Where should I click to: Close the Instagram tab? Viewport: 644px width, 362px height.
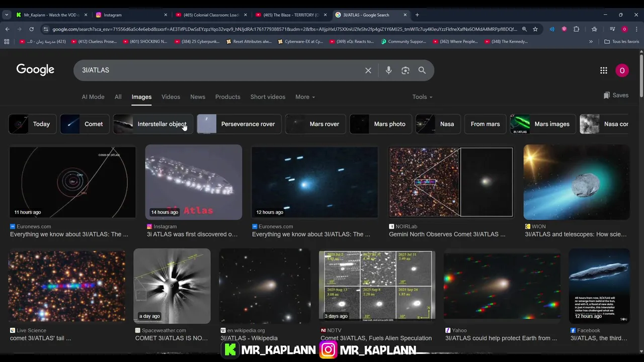tap(166, 15)
